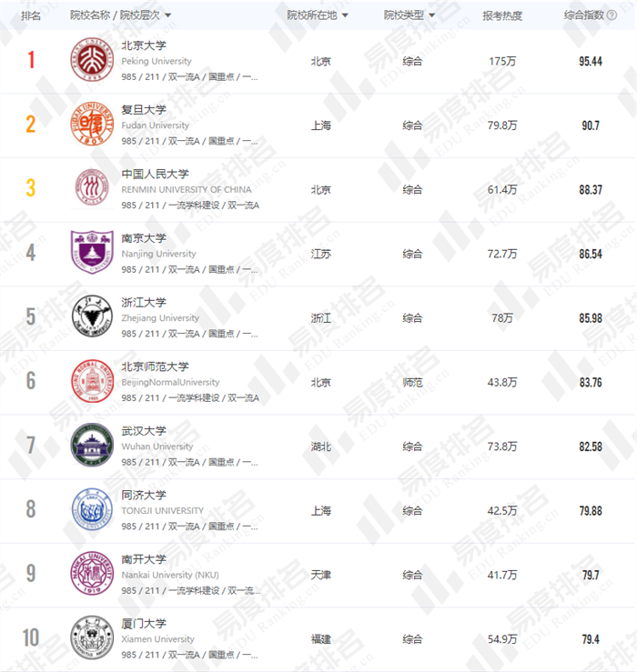Select the 武汉大学 table row name
The width and height of the screenshot is (637, 672).
coord(144,430)
